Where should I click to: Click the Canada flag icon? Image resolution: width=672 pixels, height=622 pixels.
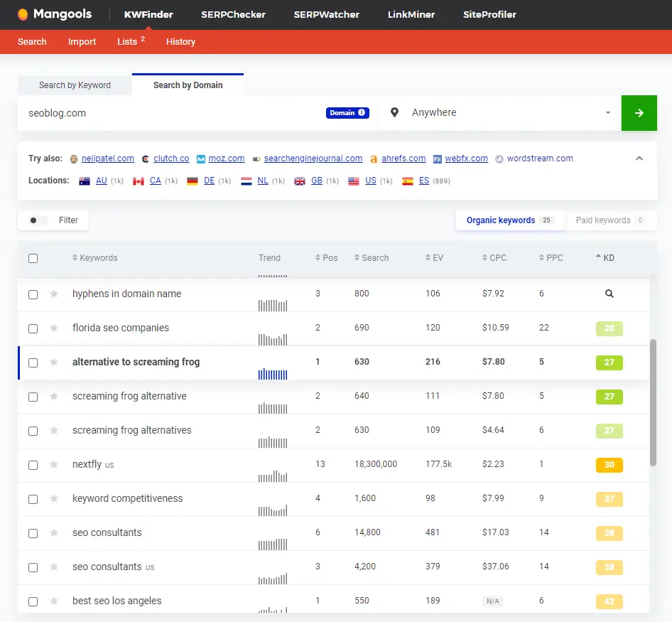pos(138,181)
